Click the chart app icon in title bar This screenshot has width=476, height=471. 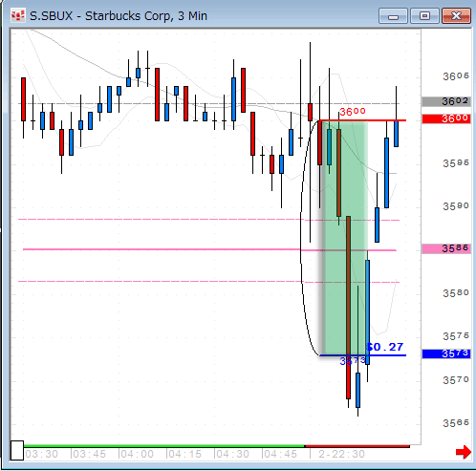click(18, 15)
